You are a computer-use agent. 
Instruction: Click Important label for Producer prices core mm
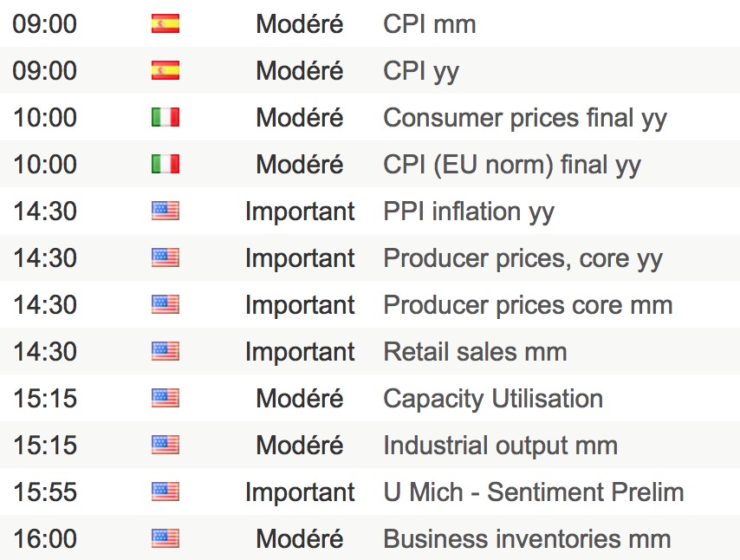(x=300, y=304)
